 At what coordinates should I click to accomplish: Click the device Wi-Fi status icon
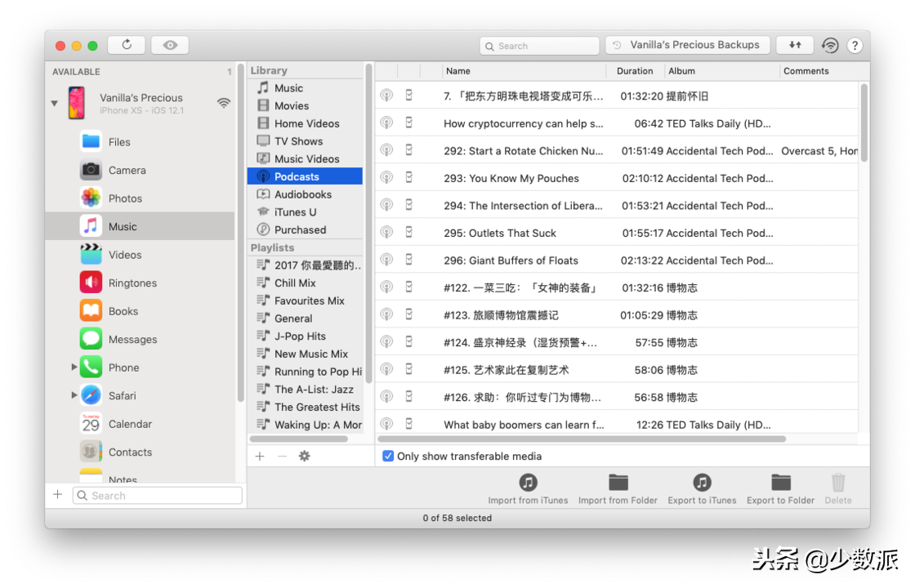(x=224, y=103)
